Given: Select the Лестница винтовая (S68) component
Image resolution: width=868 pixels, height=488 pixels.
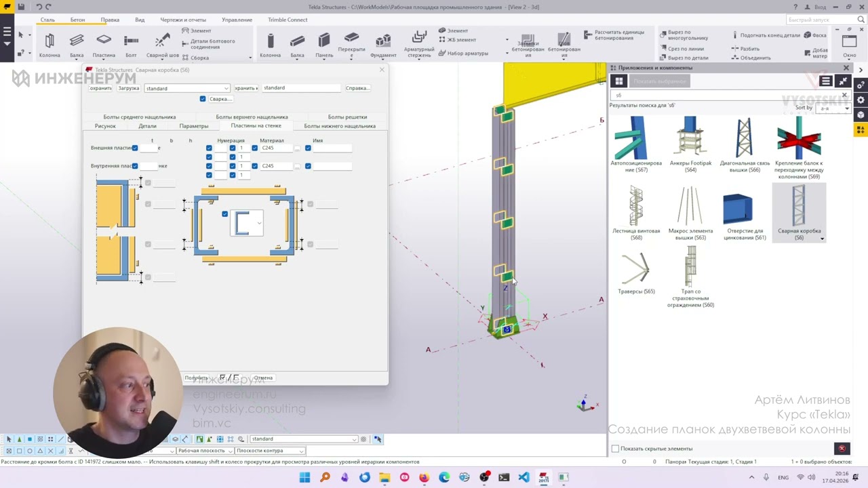Looking at the screenshot, I should (636, 213).
